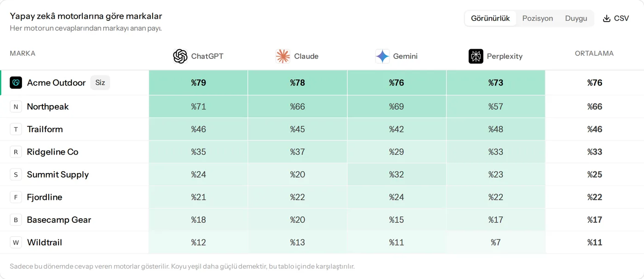The height and width of the screenshot is (279, 644).
Task: Switch to the Pozisyon view
Action: click(x=537, y=18)
